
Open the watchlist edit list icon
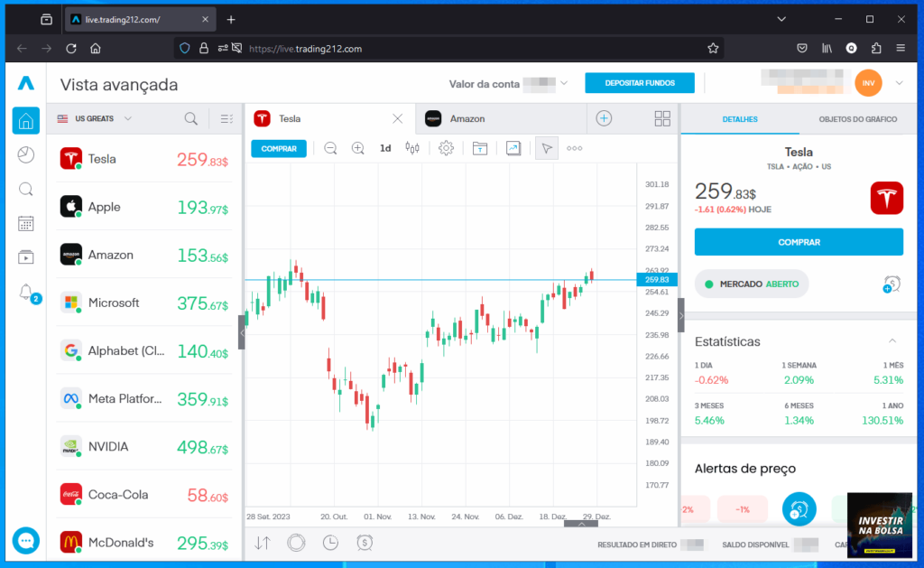pos(226,119)
